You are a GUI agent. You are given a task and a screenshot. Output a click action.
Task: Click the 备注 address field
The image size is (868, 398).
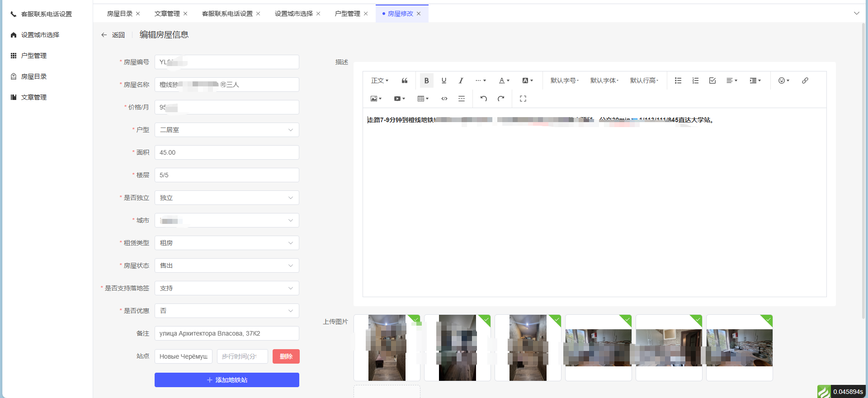(227, 333)
